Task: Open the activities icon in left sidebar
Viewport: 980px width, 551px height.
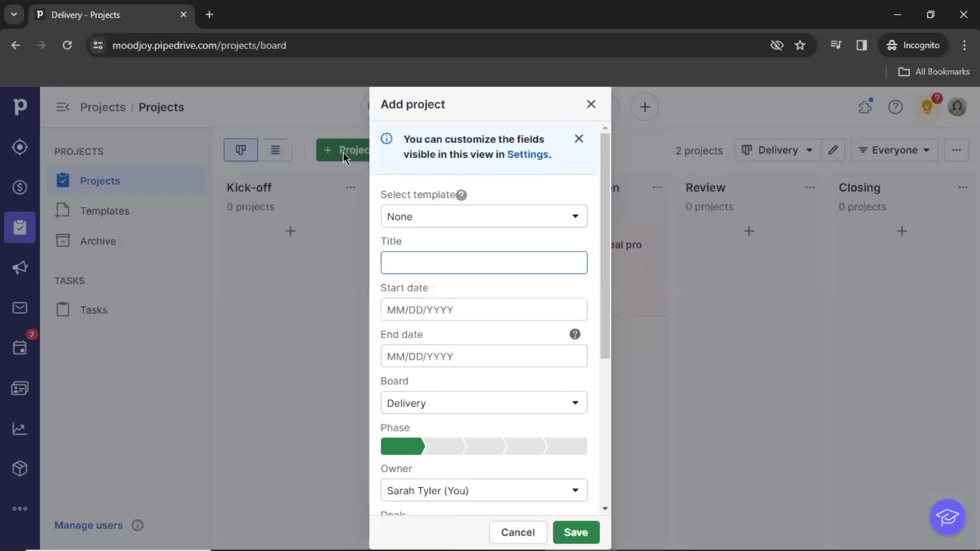Action: click(x=19, y=348)
